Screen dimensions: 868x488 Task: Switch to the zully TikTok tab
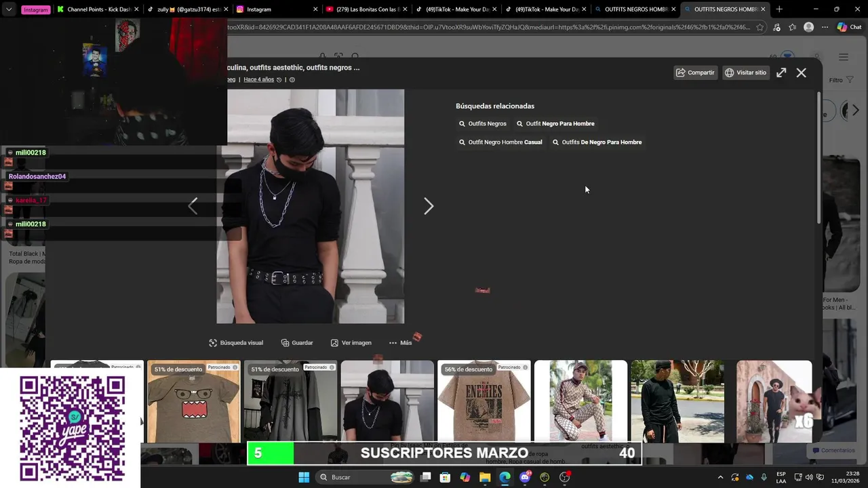188,9
